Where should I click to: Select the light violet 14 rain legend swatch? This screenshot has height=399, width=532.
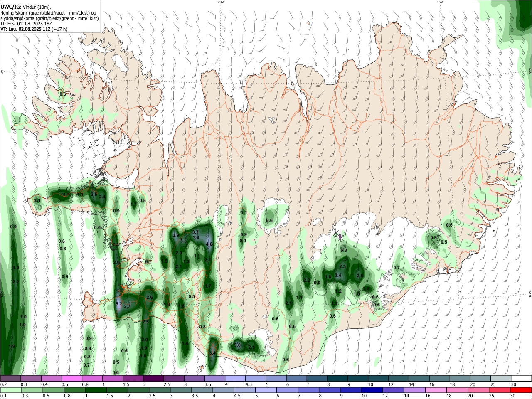(414, 390)
